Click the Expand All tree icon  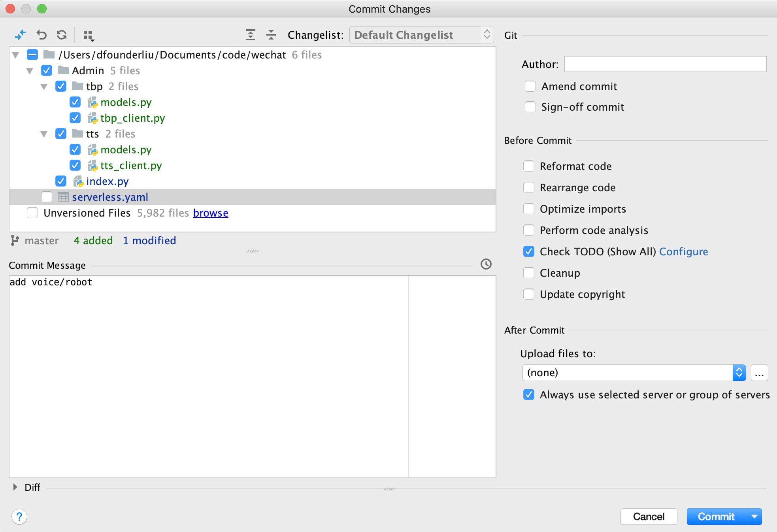coord(250,35)
